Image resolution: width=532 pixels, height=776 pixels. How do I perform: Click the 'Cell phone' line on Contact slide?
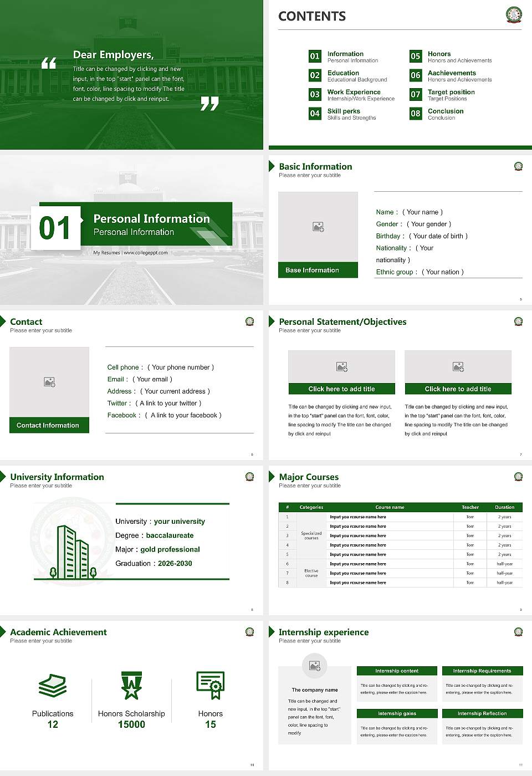[x=161, y=367]
